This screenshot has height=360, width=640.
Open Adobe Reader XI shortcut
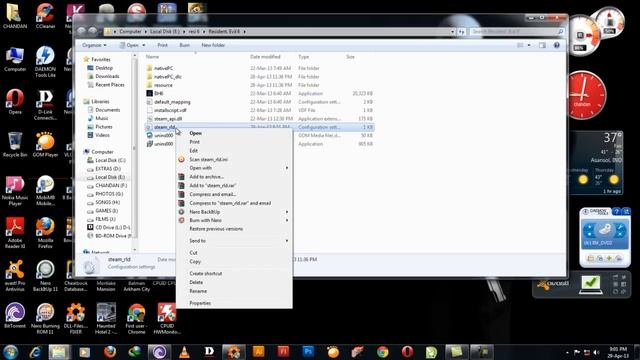(15, 233)
